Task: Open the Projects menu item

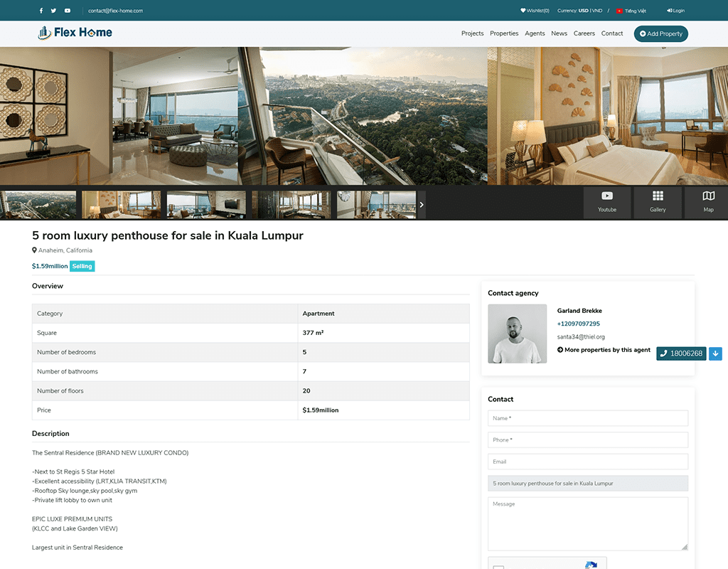Action: (x=472, y=33)
